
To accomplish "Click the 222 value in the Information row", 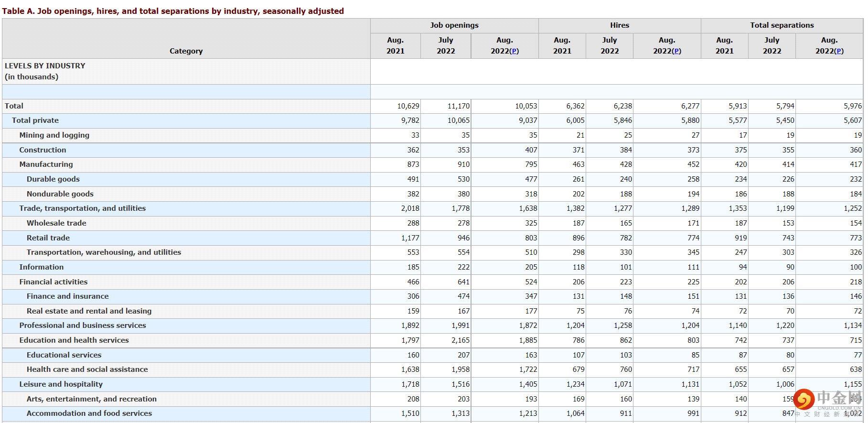I will (x=464, y=267).
